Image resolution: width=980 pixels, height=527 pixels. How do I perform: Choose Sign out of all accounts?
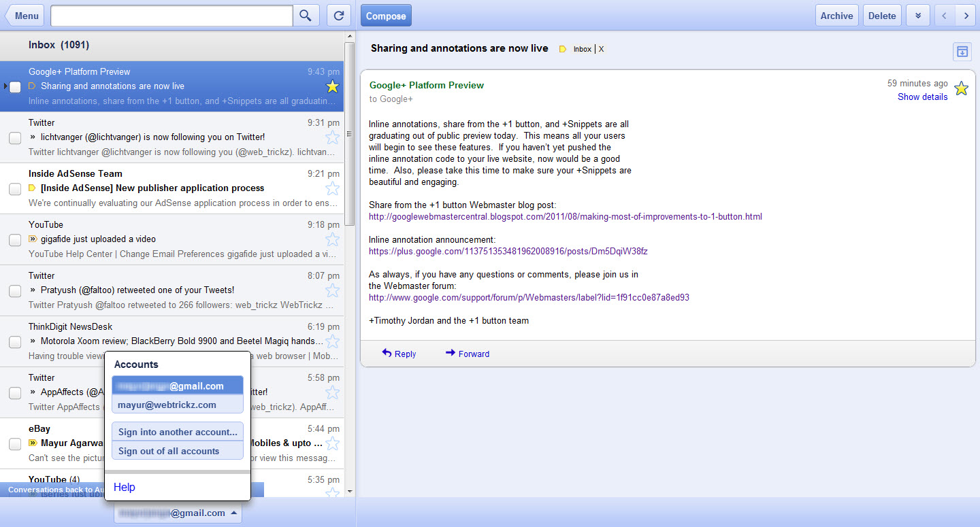[178, 451]
